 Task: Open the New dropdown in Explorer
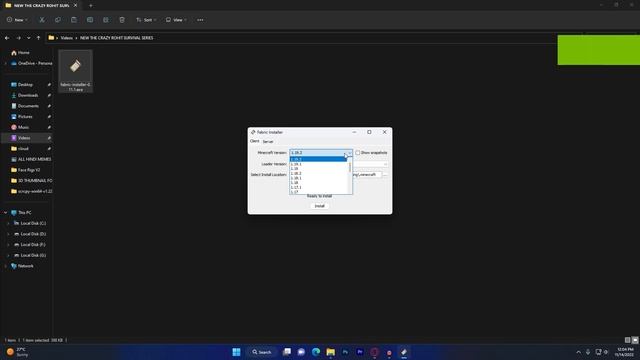[17, 20]
